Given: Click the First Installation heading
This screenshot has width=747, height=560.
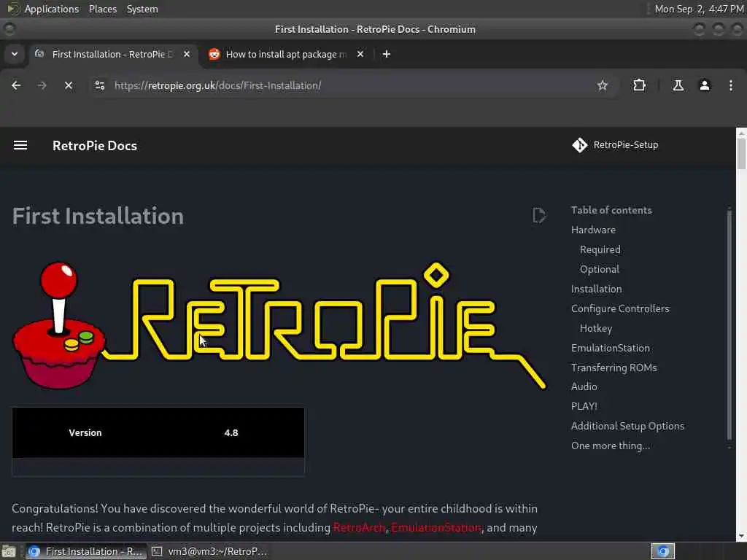Looking at the screenshot, I should tap(98, 216).
